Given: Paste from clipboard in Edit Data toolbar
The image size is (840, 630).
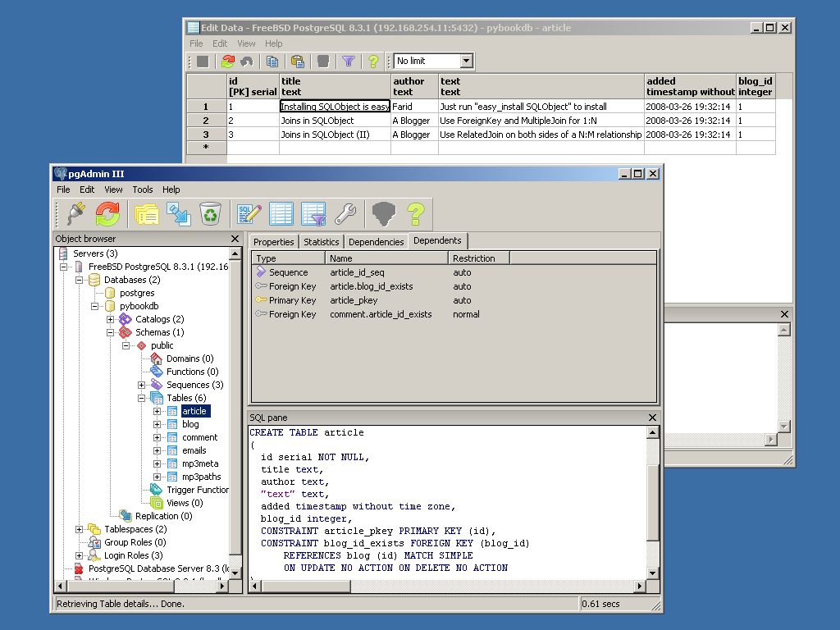Looking at the screenshot, I should [x=297, y=62].
